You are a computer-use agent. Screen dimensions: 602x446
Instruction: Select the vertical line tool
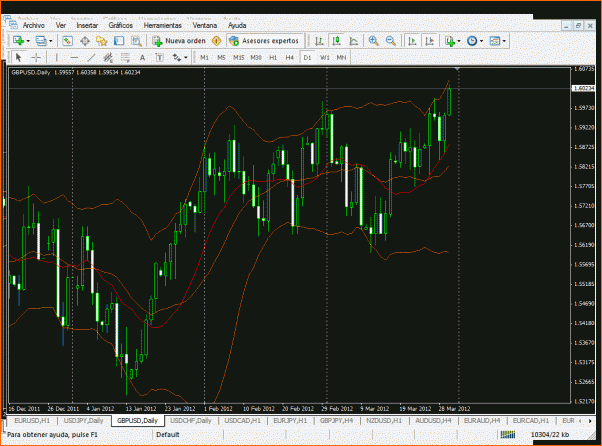coord(57,58)
